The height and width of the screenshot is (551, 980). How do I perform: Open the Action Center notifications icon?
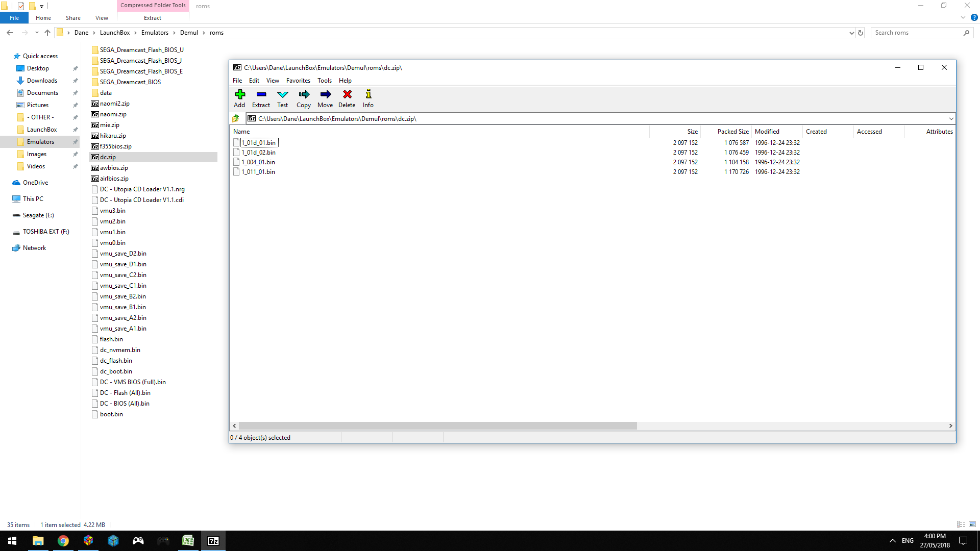pos(963,541)
